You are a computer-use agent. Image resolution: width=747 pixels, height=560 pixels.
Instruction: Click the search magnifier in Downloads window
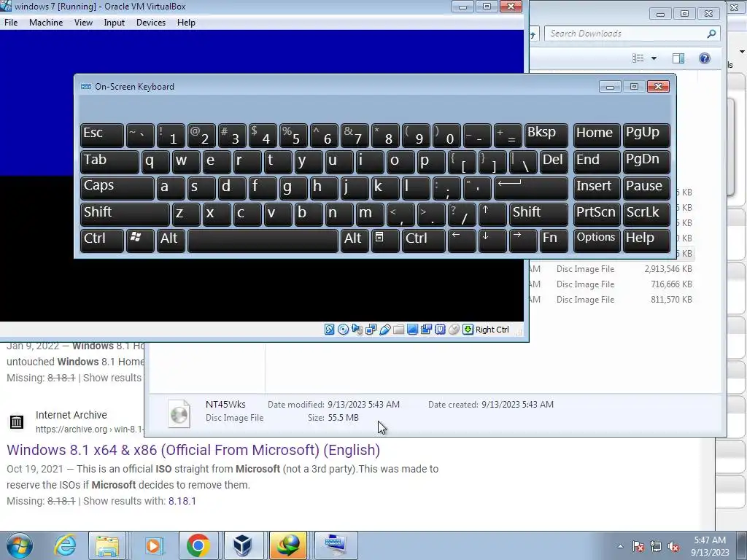[711, 34]
